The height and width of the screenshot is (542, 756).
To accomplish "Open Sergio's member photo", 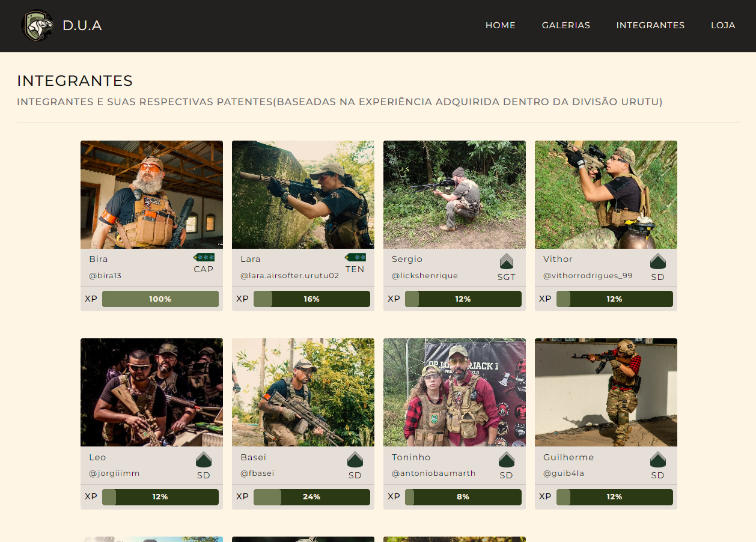I will (x=454, y=195).
